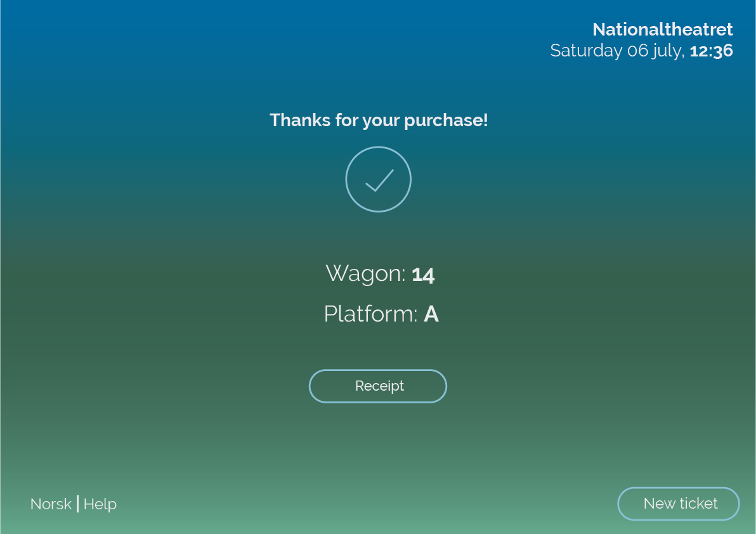Screen dimensions: 756x534
Task: Open the Help link
Action: point(100,504)
